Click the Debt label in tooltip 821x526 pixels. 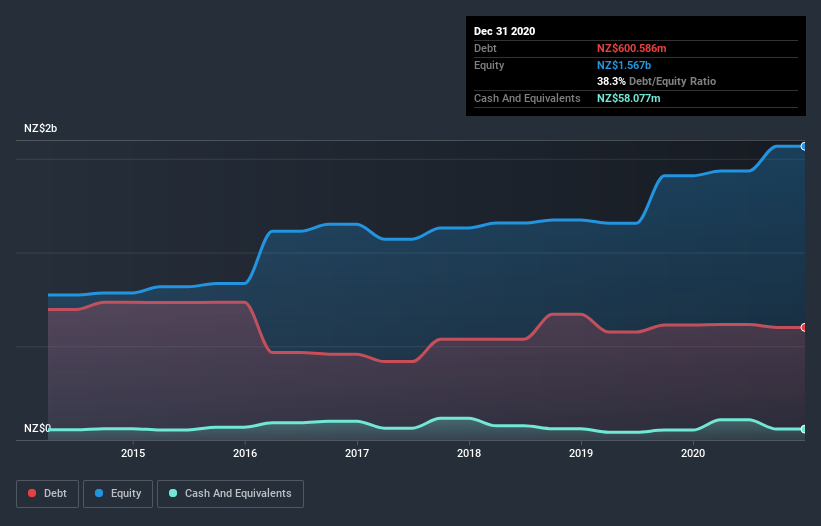(x=485, y=48)
